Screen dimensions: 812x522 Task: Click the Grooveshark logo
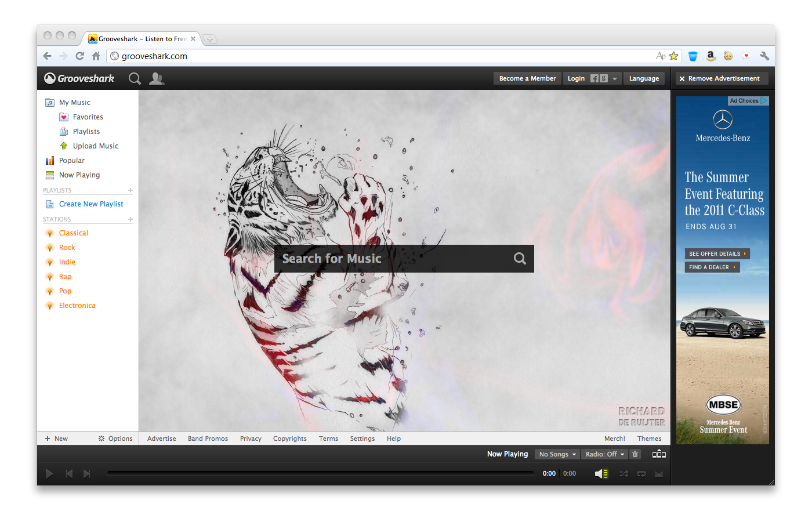[x=79, y=78]
